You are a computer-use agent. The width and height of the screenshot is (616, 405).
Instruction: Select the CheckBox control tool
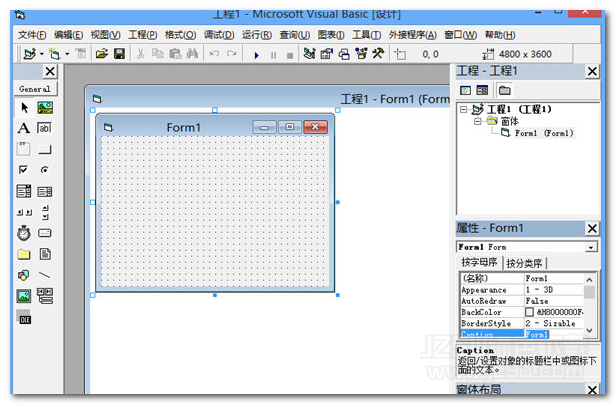click(x=24, y=170)
